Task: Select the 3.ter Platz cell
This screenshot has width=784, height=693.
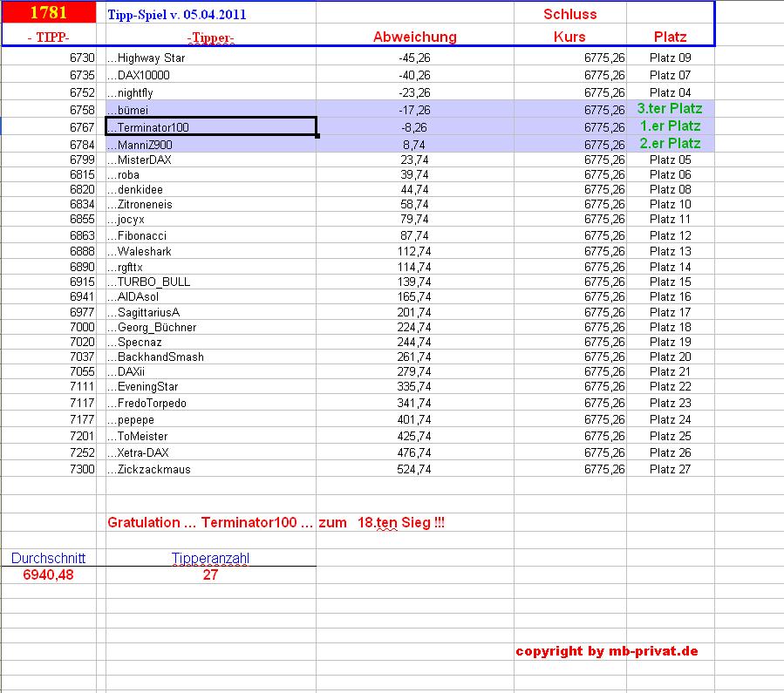Action: click(x=670, y=109)
